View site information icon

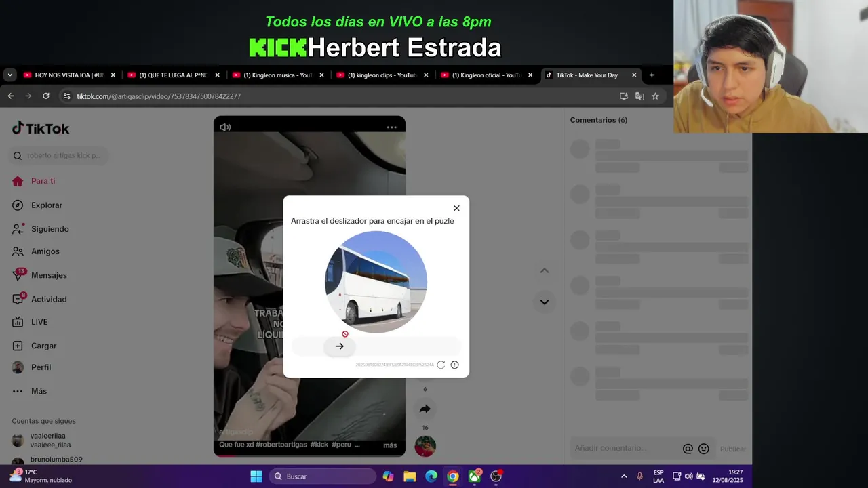tap(66, 96)
